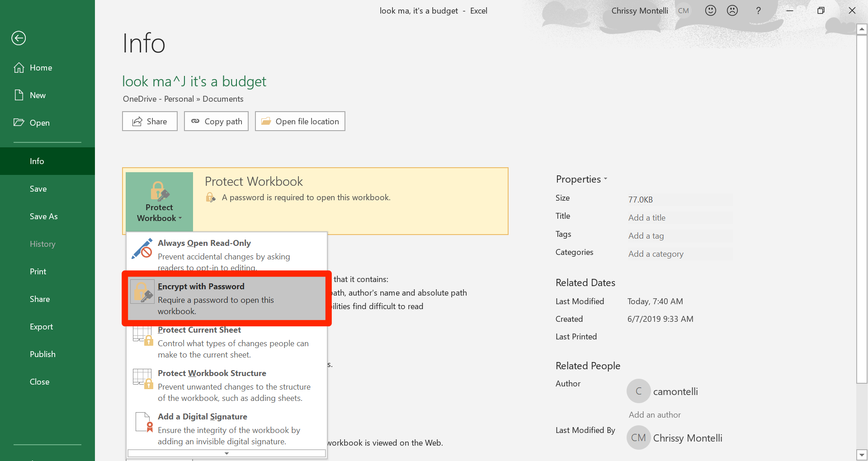
Task: Click the frowning face feedback icon
Action: [732, 10]
